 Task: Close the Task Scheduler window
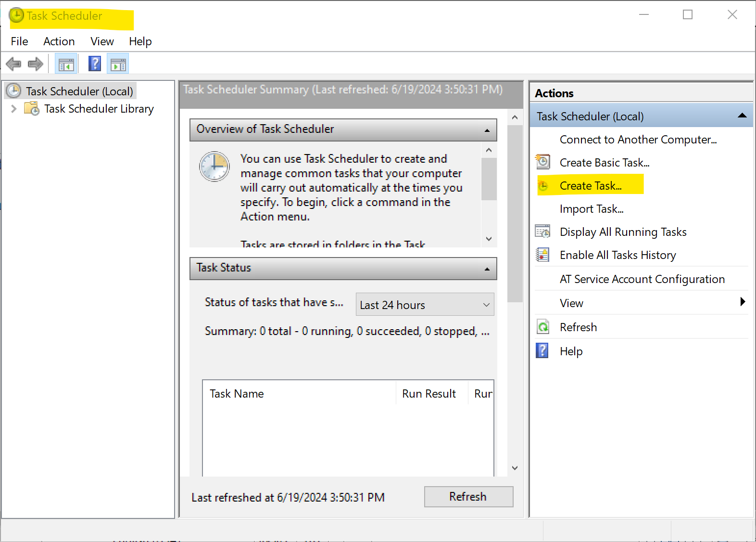[x=732, y=14]
